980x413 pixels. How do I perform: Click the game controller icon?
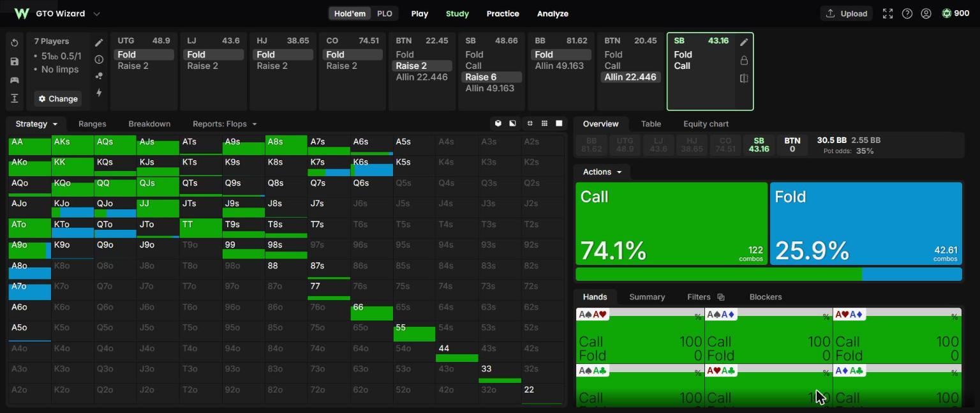(x=15, y=80)
